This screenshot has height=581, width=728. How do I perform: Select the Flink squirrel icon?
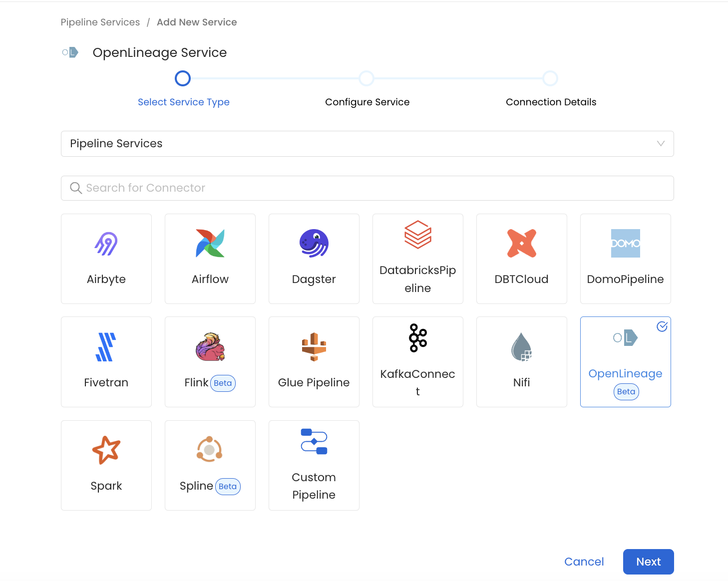point(210,347)
